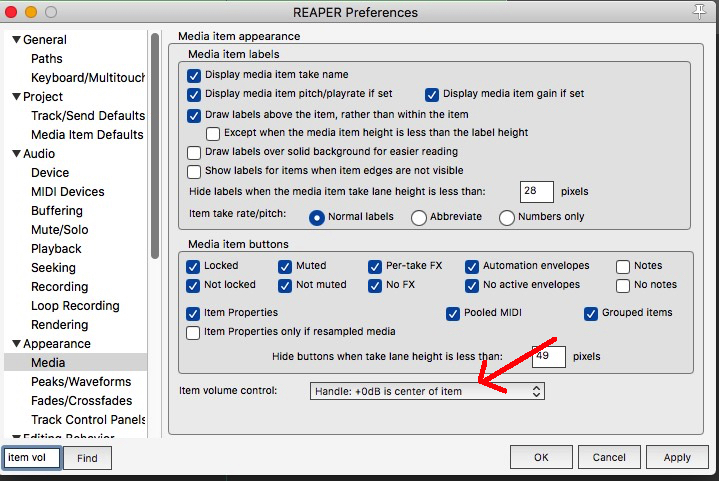
Task: Uncheck Display media item take name
Action: click(x=194, y=75)
